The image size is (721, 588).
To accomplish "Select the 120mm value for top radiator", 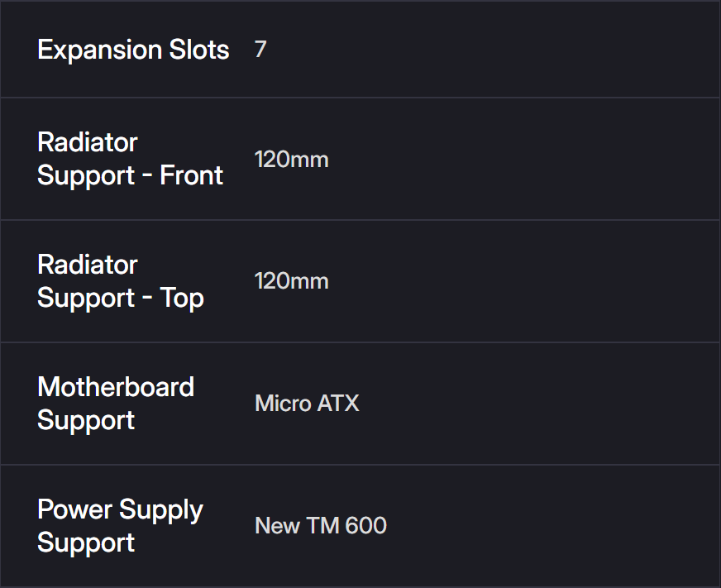I will 291,281.
